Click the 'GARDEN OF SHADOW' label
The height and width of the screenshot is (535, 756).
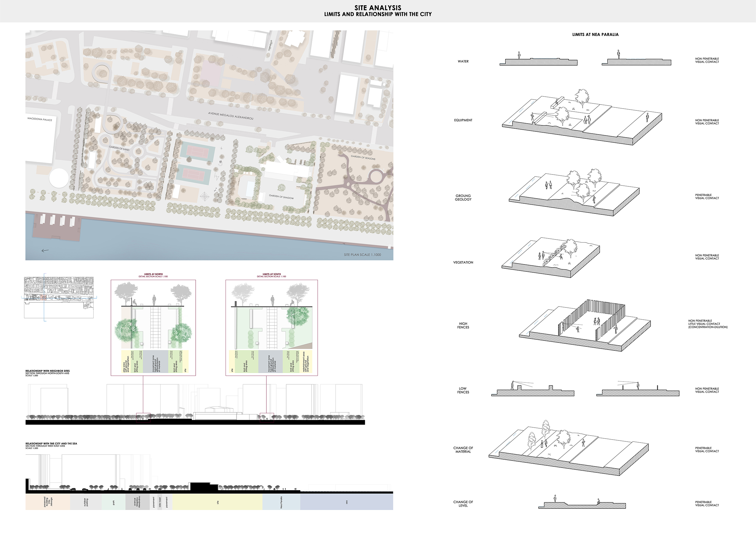coord(281,197)
